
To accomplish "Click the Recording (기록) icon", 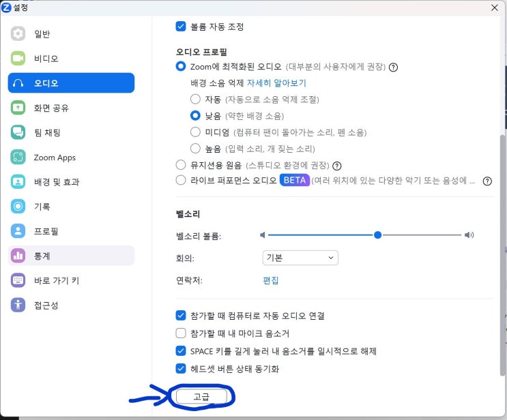I will coord(18,206).
